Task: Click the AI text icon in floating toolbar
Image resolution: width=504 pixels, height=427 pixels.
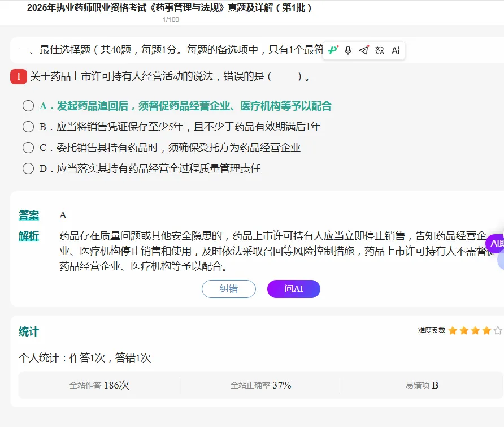Action: tap(396, 50)
